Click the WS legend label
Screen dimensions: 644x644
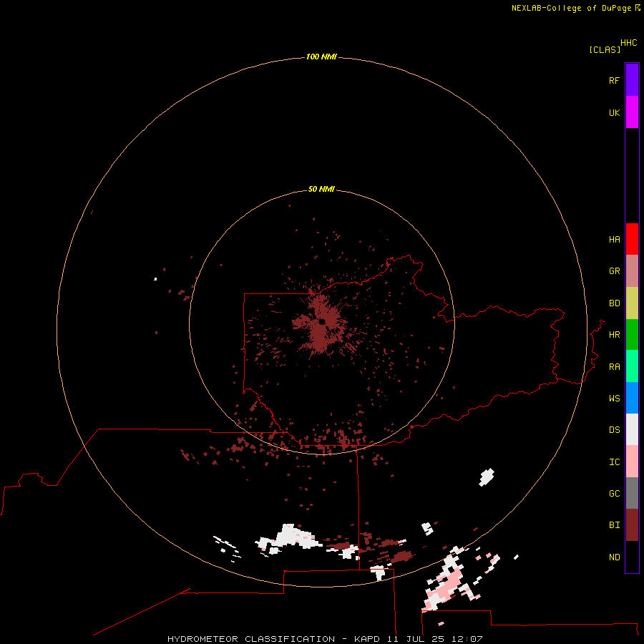(614, 399)
